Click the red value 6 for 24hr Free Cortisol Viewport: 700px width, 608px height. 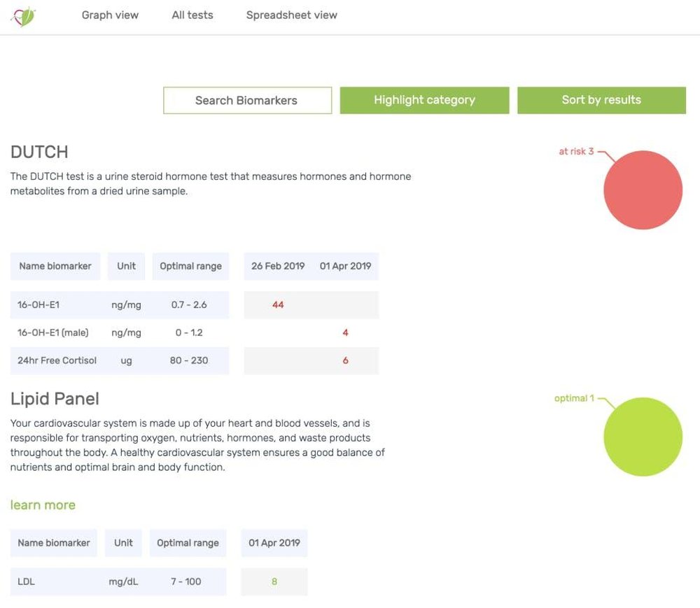click(345, 360)
